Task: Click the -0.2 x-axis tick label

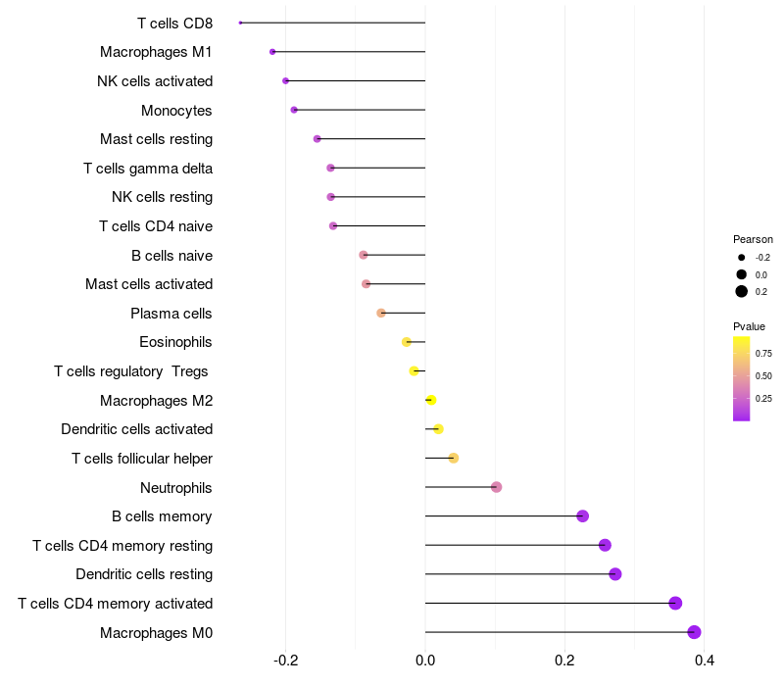Action: [x=285, y=661]
